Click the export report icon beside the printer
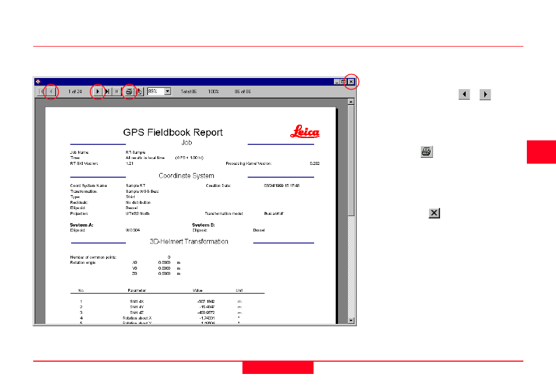 click(x=139, y=91)
